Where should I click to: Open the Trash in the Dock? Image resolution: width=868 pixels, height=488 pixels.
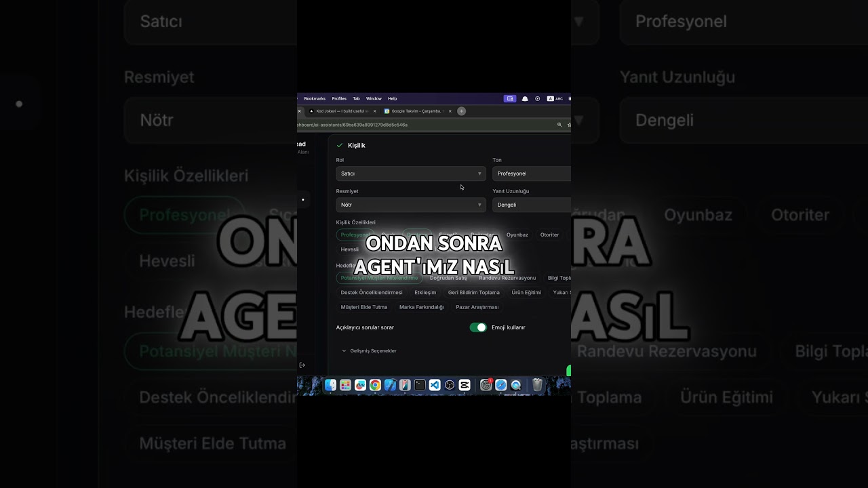537,385
